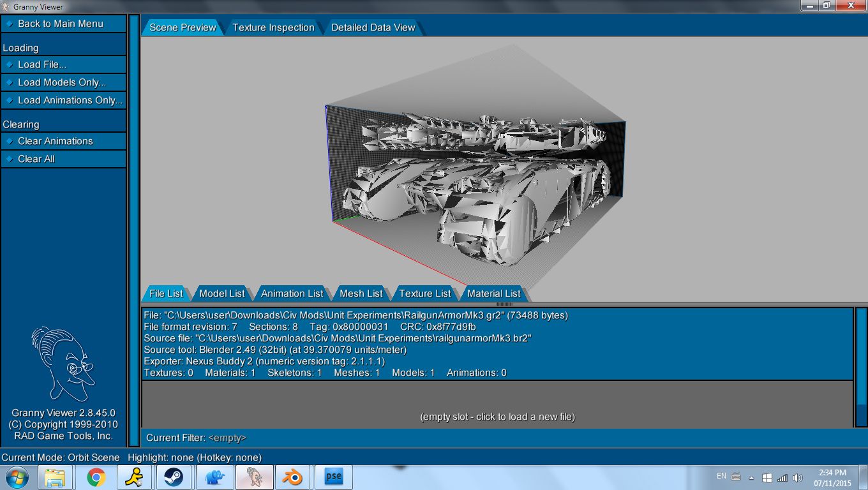Open Windows Explorer from taskbar
This screenshot has width=868, height=490.
pyautogui.click(x=56, y=477)
